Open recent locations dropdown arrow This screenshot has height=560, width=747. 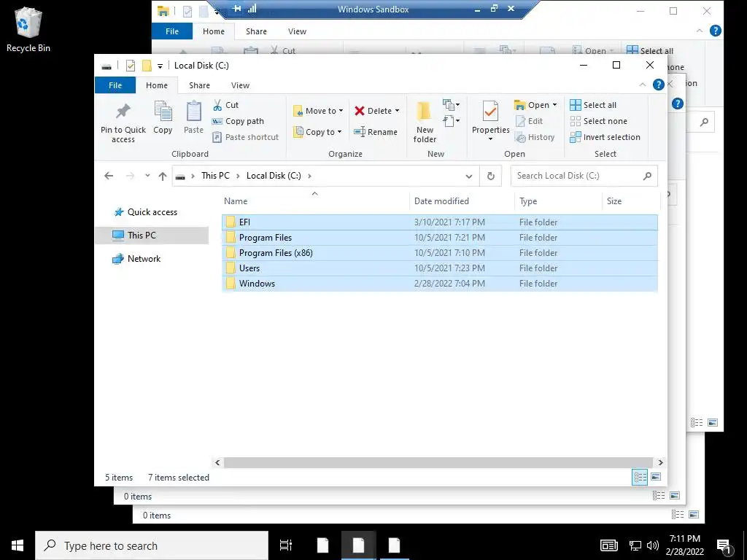point(147,176)
